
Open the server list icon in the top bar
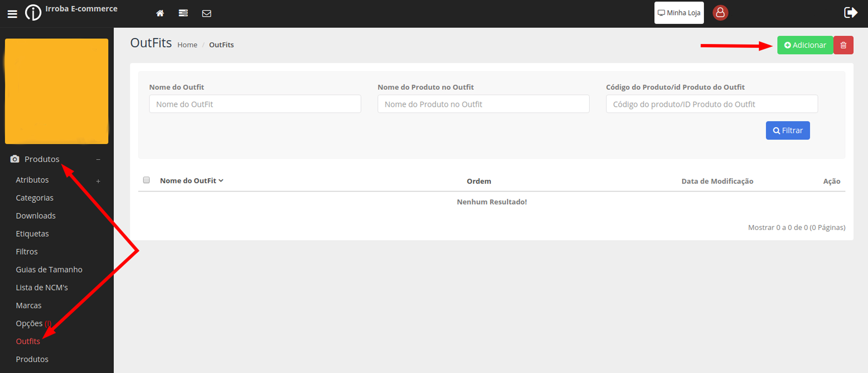pos(183,13)
